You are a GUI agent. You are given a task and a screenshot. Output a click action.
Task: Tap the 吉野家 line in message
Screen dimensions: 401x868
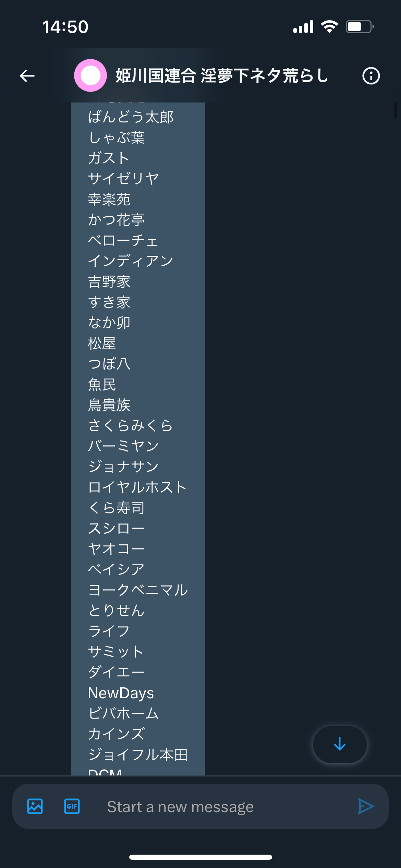(109, 281)
